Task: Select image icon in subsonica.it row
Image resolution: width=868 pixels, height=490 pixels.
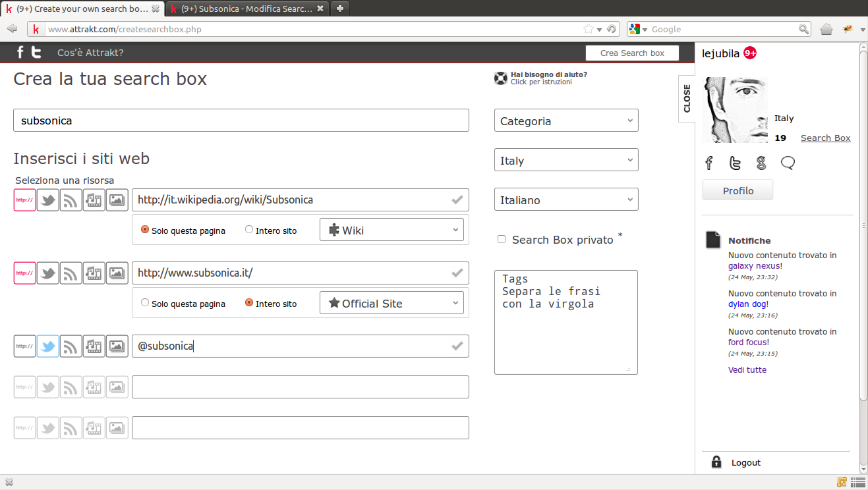Action: [x=117, y=273]
